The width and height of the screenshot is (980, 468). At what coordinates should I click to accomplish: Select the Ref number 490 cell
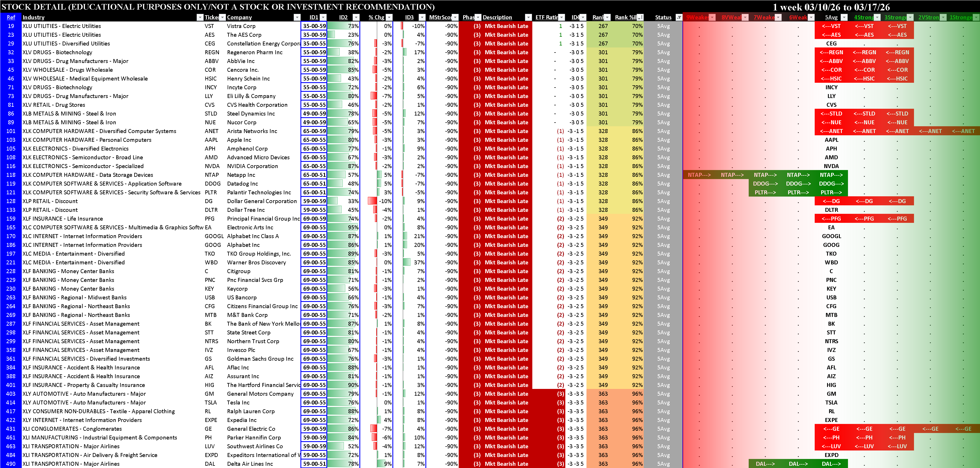coord(11,464)
